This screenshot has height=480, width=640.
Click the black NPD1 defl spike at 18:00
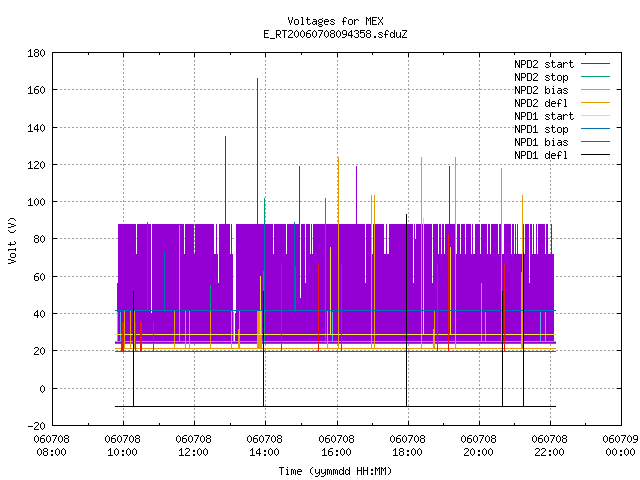tap(407, 310)
